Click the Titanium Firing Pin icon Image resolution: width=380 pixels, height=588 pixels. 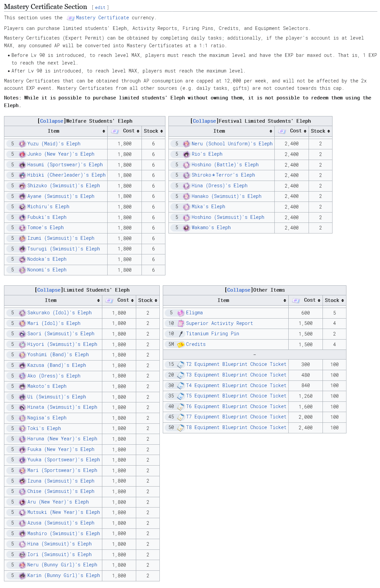coord(181,334)
